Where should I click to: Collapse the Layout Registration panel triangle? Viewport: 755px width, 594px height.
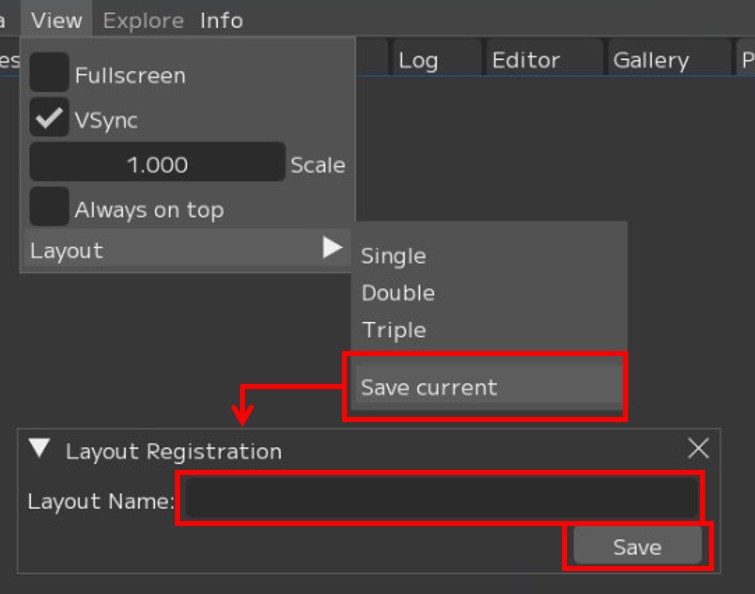coord(39,449)
